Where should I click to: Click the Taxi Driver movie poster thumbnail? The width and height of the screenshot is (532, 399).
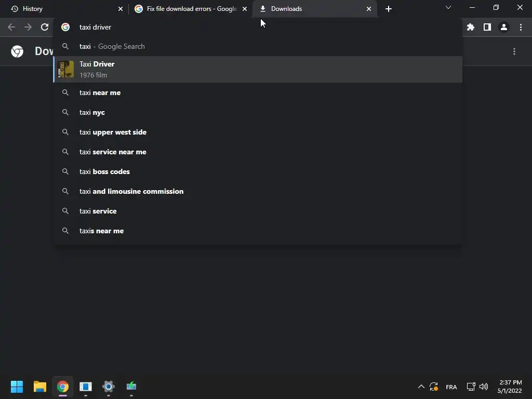pos(65,69)
